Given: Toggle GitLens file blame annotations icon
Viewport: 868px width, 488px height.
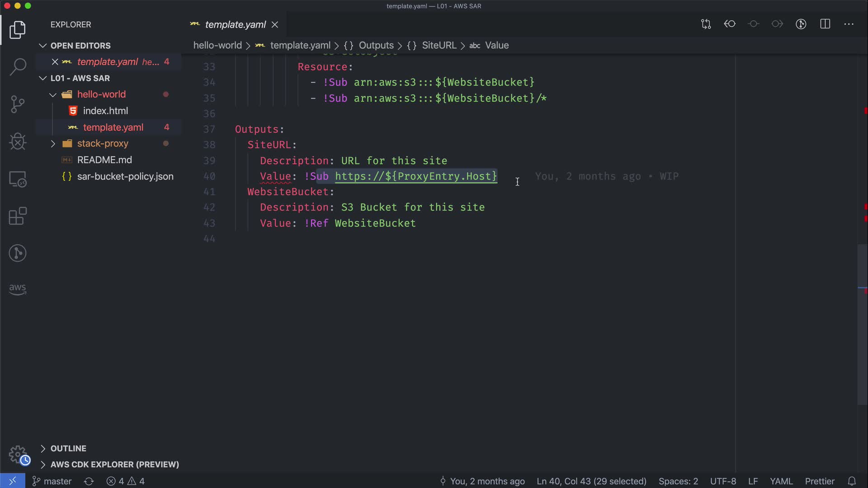Looking at the screenshot, I should (x=801, y=24).
